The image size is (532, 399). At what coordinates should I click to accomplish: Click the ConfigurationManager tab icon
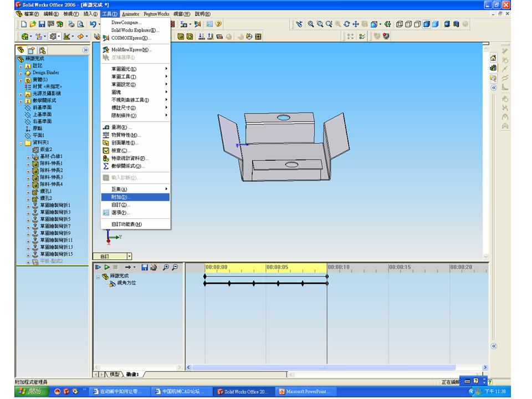click(43, 50)
